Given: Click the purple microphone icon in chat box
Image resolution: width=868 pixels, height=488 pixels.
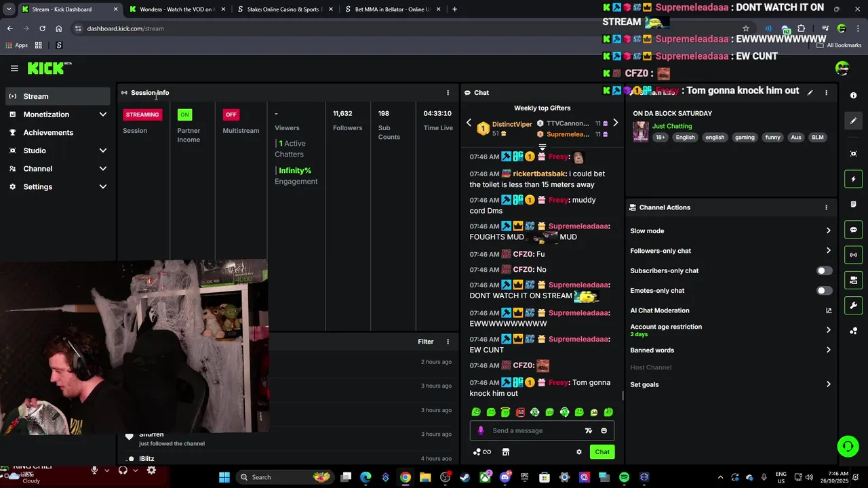Looking at the screenshot, I should tap(481, 430).
